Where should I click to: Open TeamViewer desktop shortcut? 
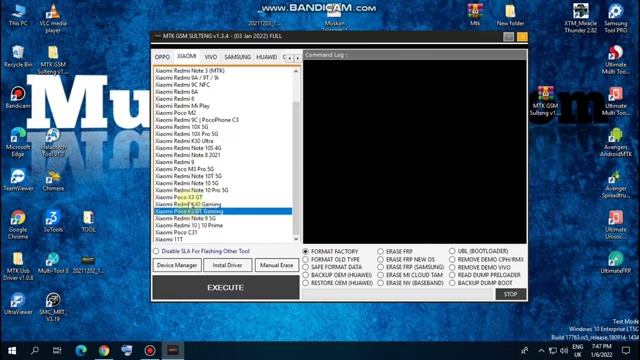pyautogui.click(x=18, y=180)
